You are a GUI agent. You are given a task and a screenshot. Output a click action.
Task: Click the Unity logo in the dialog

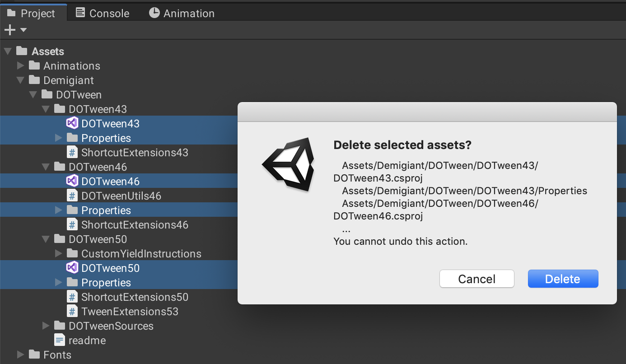288,164
